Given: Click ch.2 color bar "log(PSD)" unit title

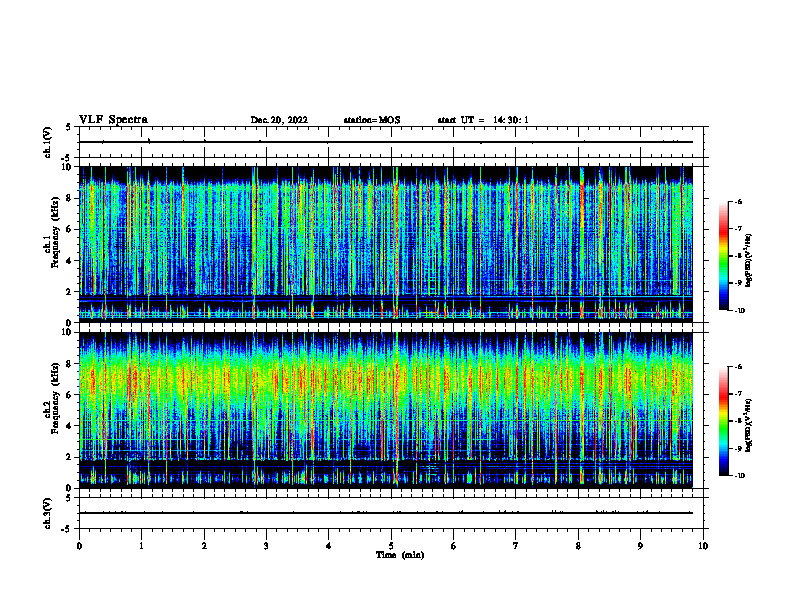Looking at the screenshot, I should tap(749, 426).
